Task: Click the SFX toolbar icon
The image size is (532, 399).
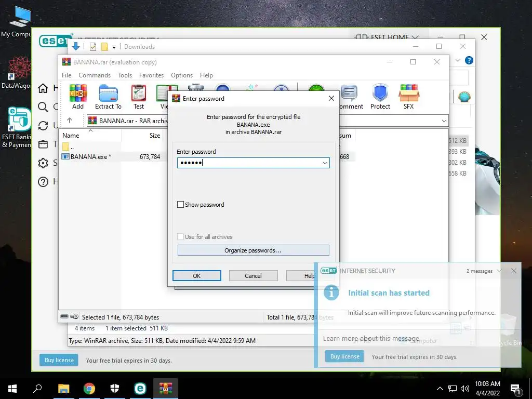Action: coord(408,97)
